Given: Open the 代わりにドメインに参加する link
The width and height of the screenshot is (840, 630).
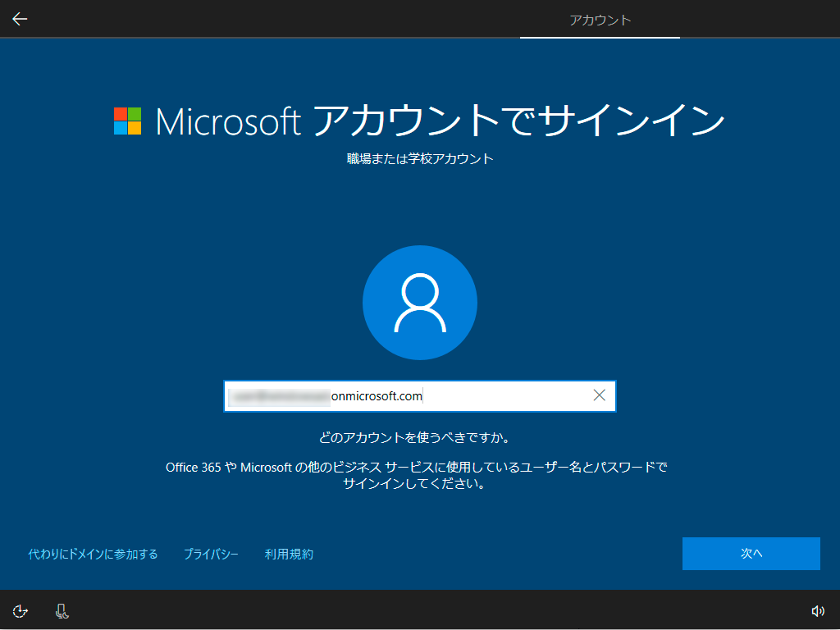Looking at the screenshot, I should coord(93,555).
